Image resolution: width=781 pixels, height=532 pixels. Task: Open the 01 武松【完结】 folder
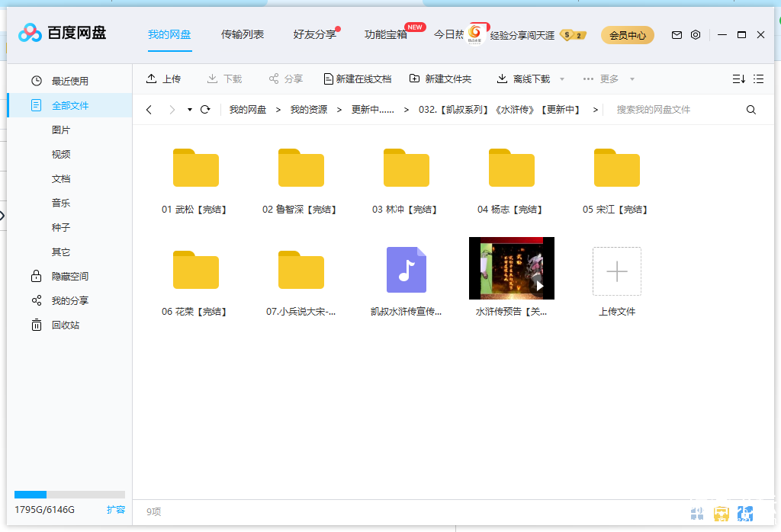click(196, 168)
